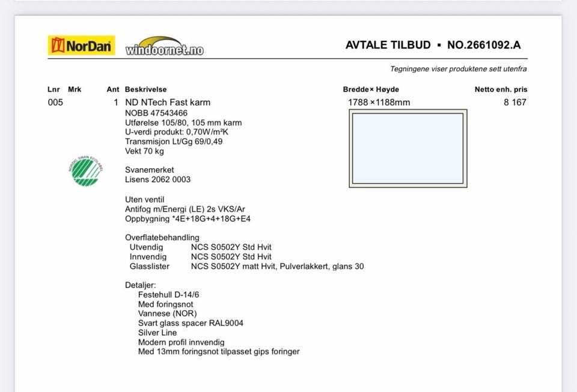Screen dimensions: 577x392
Task: Open the fixed window drawing thumbnail
Action: (x=408, y=148)
